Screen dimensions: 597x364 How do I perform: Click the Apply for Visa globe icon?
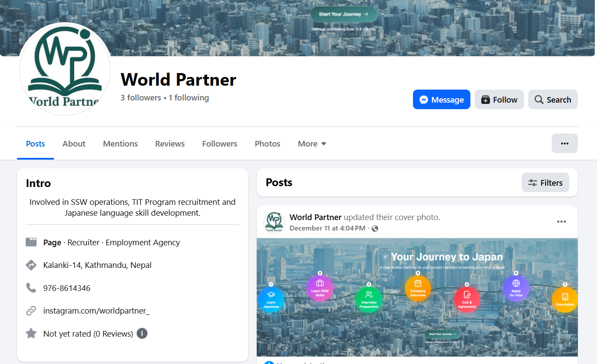[516, 288]
